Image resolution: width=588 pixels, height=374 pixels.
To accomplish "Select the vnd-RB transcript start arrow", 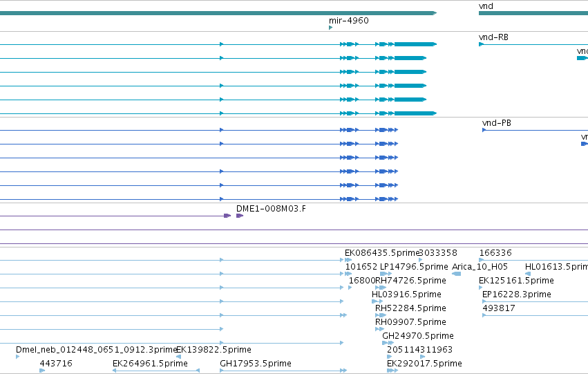I will (x=482, y=44).
